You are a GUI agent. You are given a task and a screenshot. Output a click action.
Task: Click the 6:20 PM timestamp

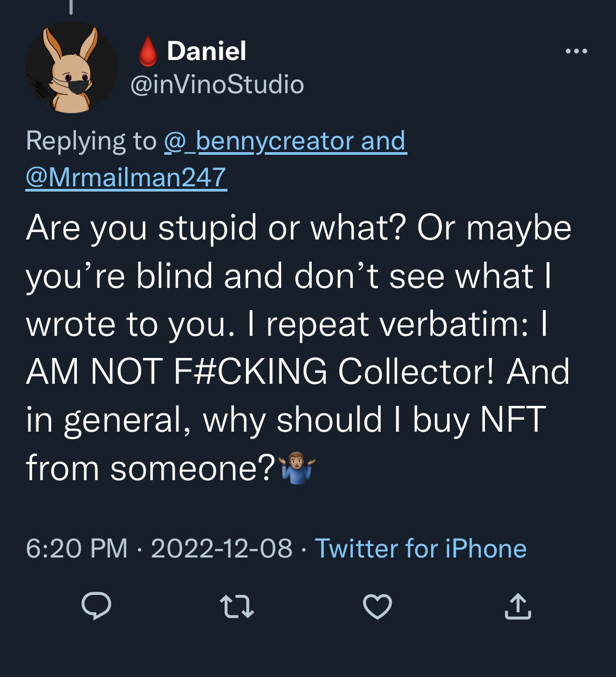click(77, 549)
